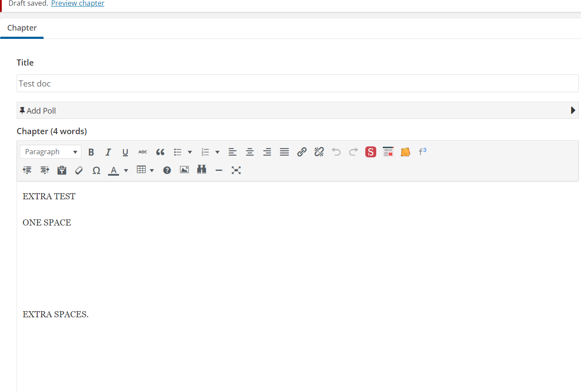581x392 pixels.
Task: Click the remove link icon
Action: coord(319,152)
